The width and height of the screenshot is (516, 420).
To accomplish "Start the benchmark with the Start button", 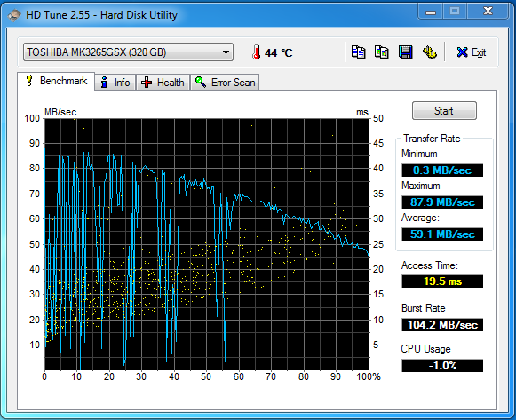I will click(x=444, y=110).
